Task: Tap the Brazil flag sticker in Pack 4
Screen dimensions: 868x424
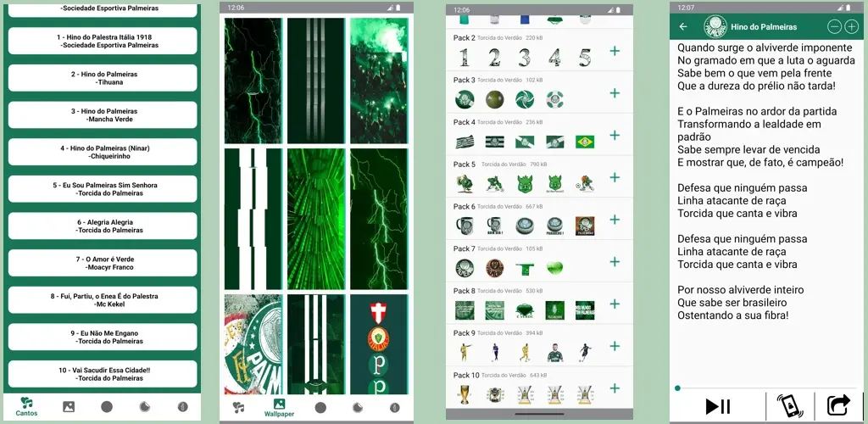Action: coord(585,142)
